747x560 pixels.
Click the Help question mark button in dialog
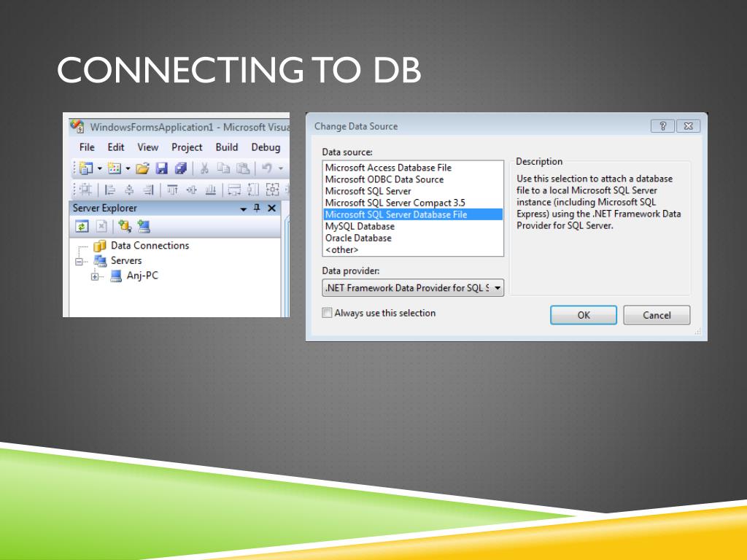point(662,126)
